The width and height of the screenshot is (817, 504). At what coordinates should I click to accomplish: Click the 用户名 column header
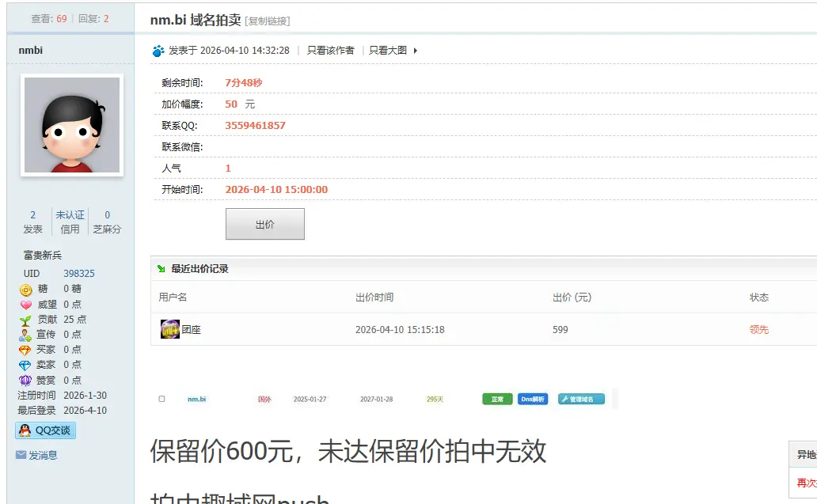pyautogui.click(x=173, y=297)
